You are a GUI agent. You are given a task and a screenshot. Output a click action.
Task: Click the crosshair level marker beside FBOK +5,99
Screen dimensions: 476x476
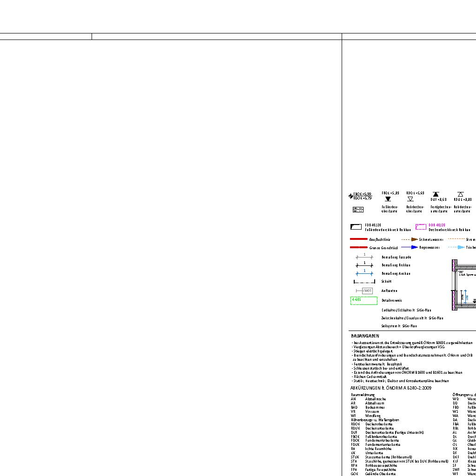[x=350, y=196]
